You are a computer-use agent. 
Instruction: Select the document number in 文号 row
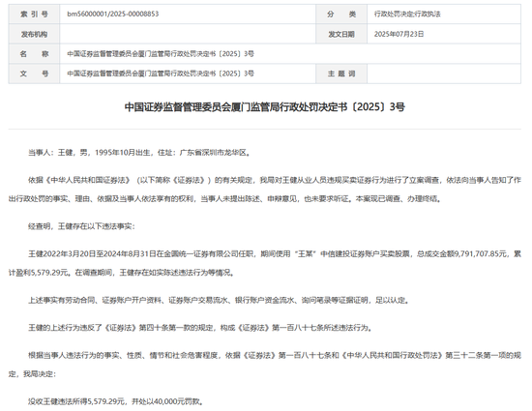pos(161,73)
